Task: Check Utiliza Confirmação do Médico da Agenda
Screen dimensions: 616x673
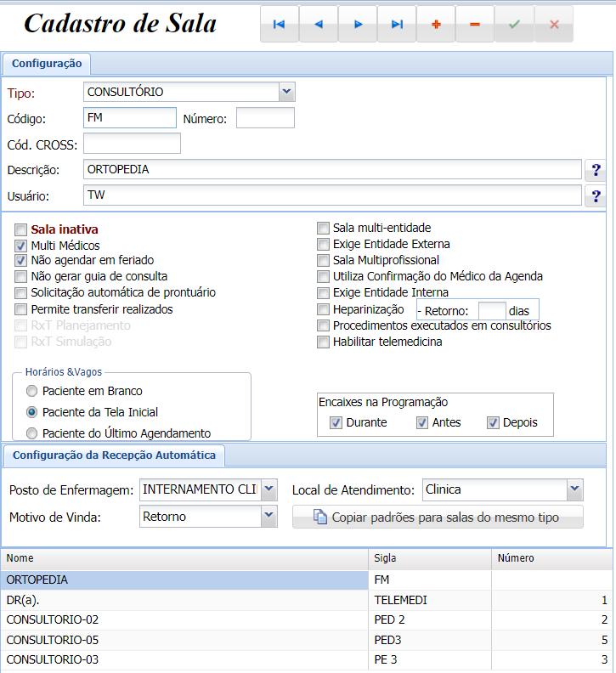Action: tap(323, 276)
